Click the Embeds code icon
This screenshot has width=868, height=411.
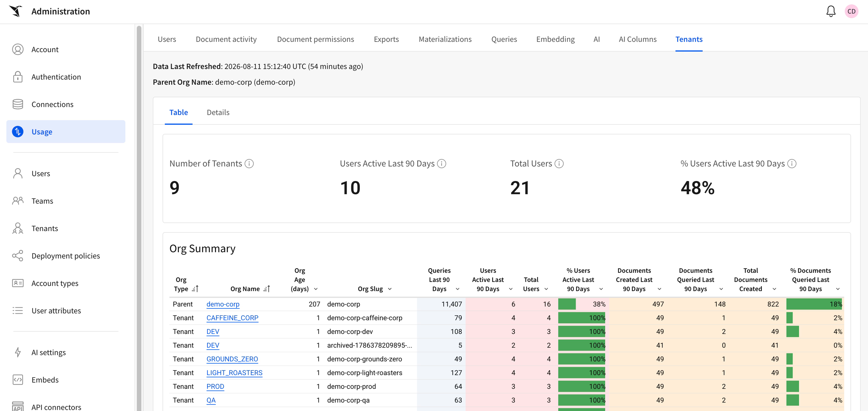pyautogui.click(x=18, y=380)
